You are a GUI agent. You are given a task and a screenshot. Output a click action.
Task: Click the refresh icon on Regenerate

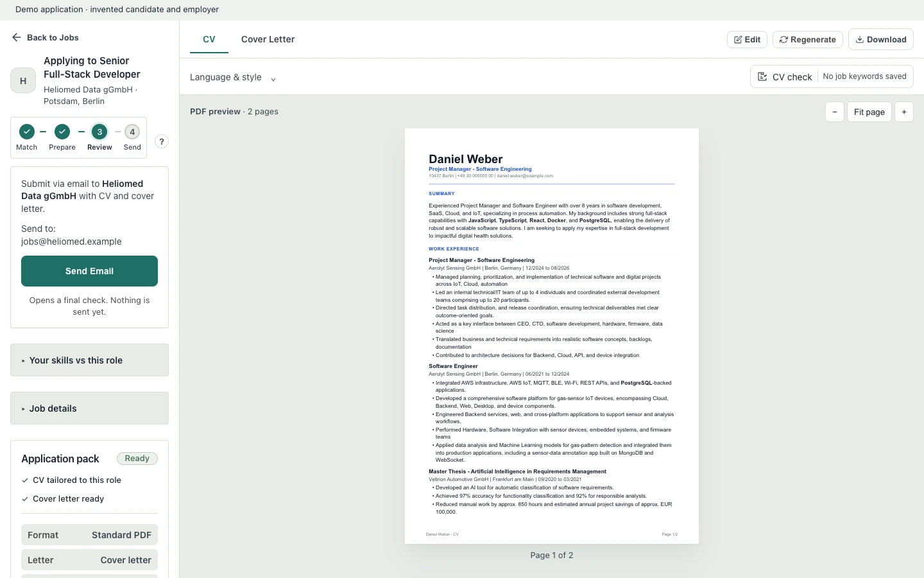783,40
